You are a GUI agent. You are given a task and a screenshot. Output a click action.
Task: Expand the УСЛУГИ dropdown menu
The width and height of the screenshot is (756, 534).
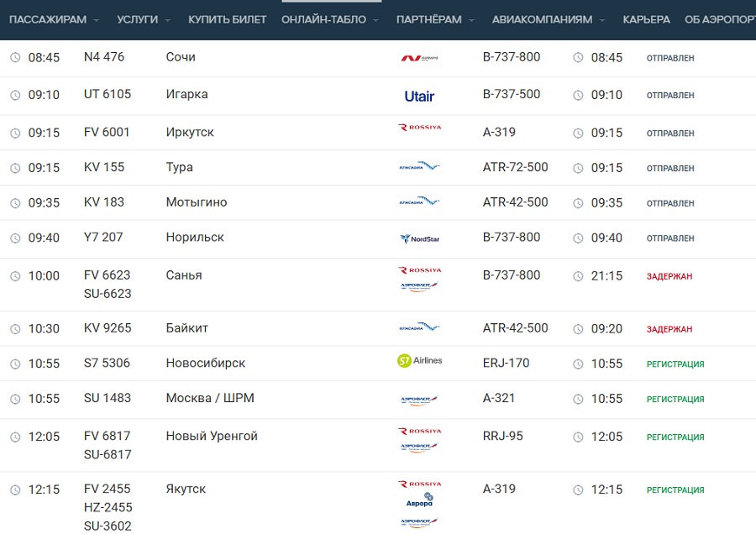tap(144, 19)
